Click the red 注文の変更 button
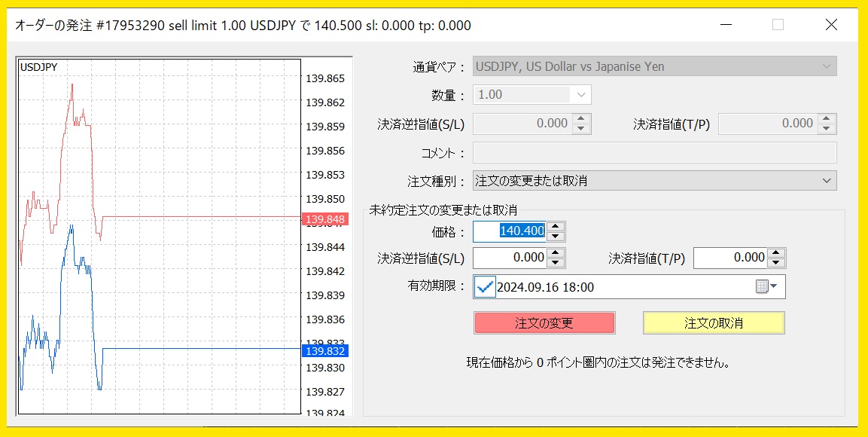Screen dimensions: 868x437 pyautogui.click(x=544, y=323)
